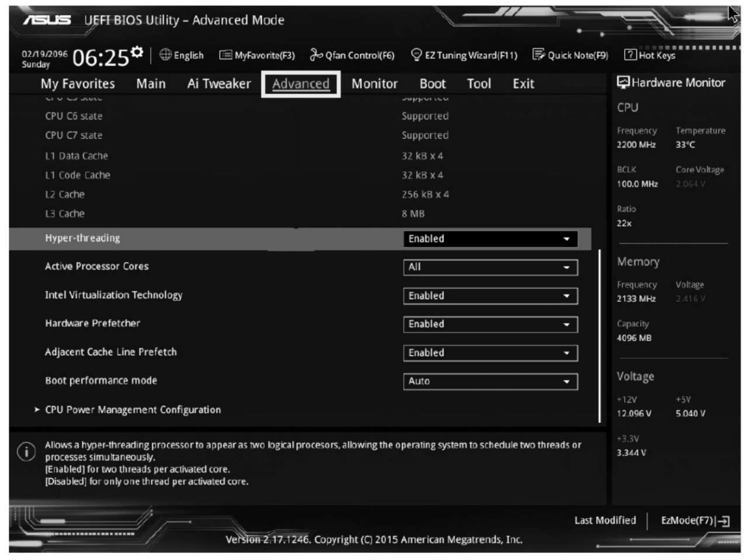Open the Boot tab
The width and height of the screenshot is (748, 560).
(432, 84)
